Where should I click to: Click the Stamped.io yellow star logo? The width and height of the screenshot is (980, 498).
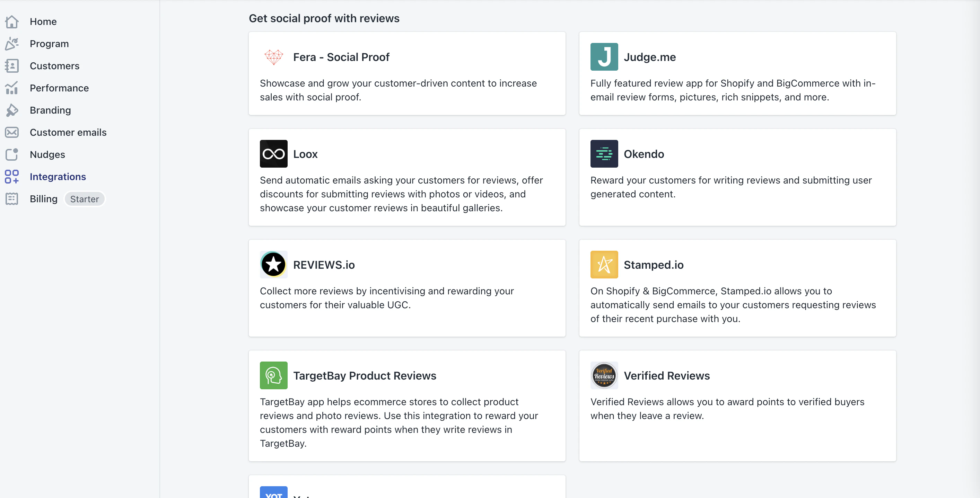(x=604, y=265)
